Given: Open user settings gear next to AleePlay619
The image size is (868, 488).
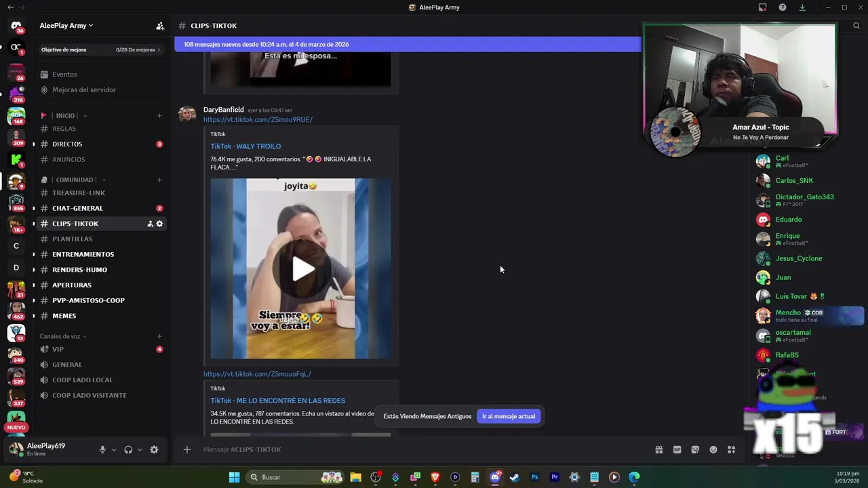Looking at the screenshot, I should (154, 449).
